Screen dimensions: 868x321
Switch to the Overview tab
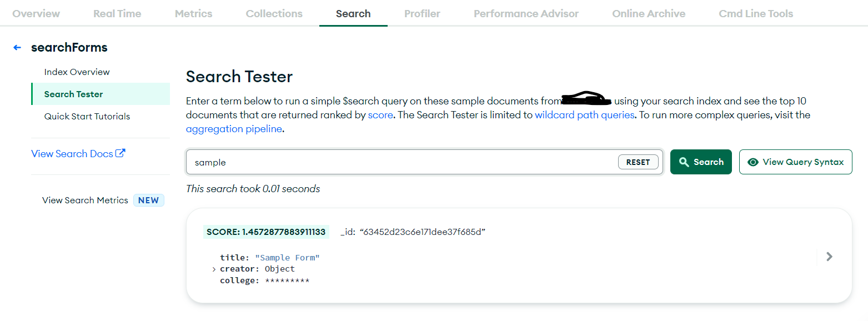click(36, 13)
